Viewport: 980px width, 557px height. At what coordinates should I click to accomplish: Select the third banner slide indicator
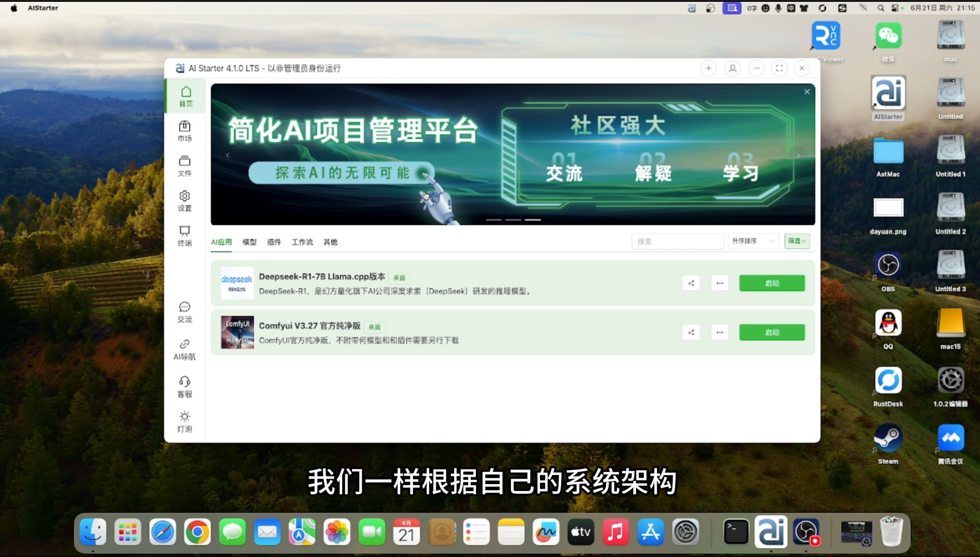533,219
